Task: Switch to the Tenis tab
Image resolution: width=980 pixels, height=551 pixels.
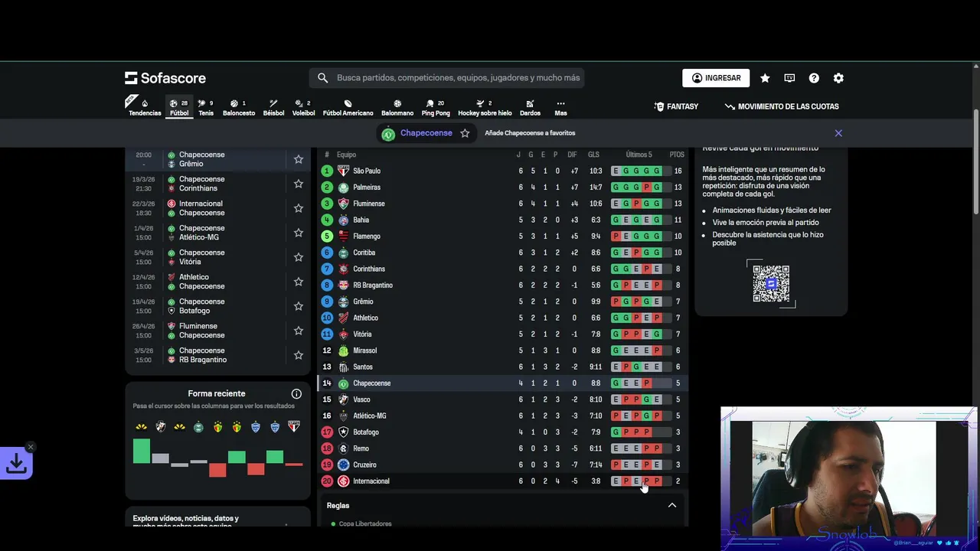Action: point(206,107)
